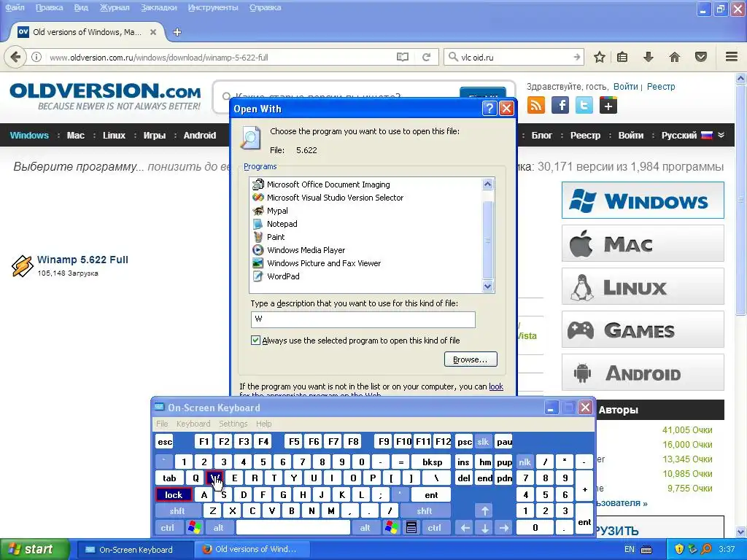Toggle Always use the selected program checkbox
The width and height of the screenshot is (747, 560).
coord(256,340)
